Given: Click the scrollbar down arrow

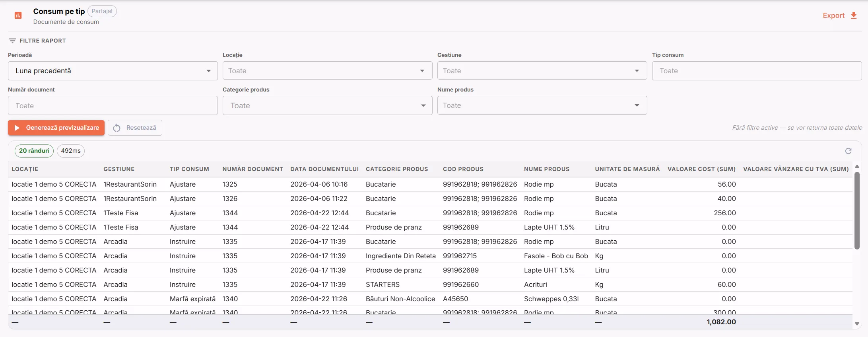Looking at the screenshot, I should (x=857, y=324).
